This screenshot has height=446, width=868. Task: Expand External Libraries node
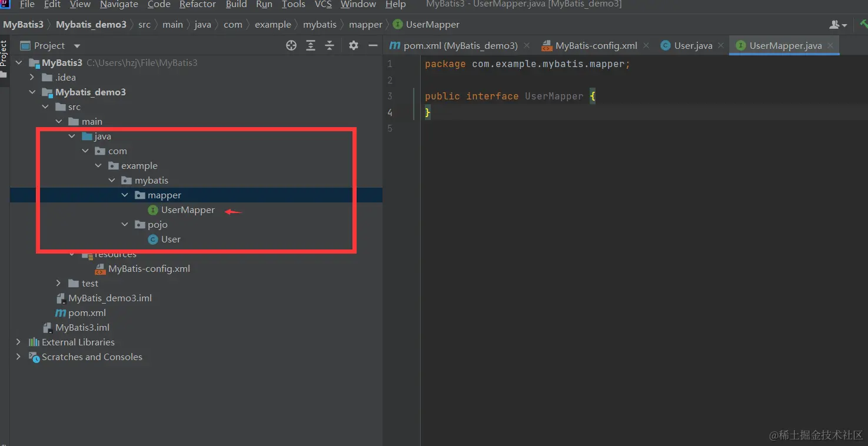point(19,342)
